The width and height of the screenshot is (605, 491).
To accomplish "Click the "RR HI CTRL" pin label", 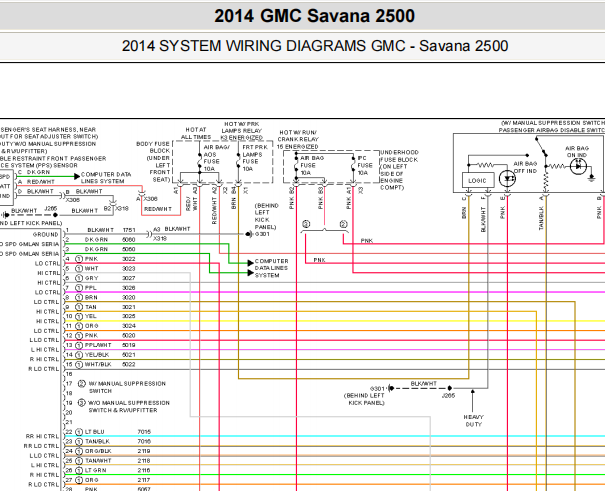I will tap(42, 436).
